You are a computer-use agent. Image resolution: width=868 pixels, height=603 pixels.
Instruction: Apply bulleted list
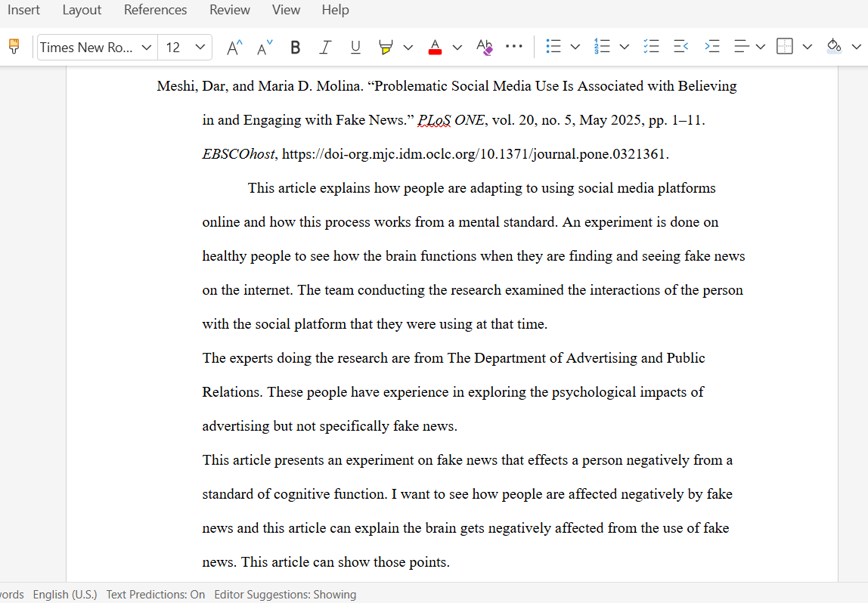coord(553,46)
